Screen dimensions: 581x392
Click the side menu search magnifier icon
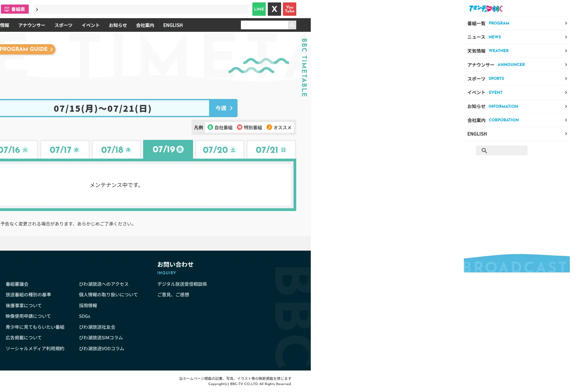point(484,150)
